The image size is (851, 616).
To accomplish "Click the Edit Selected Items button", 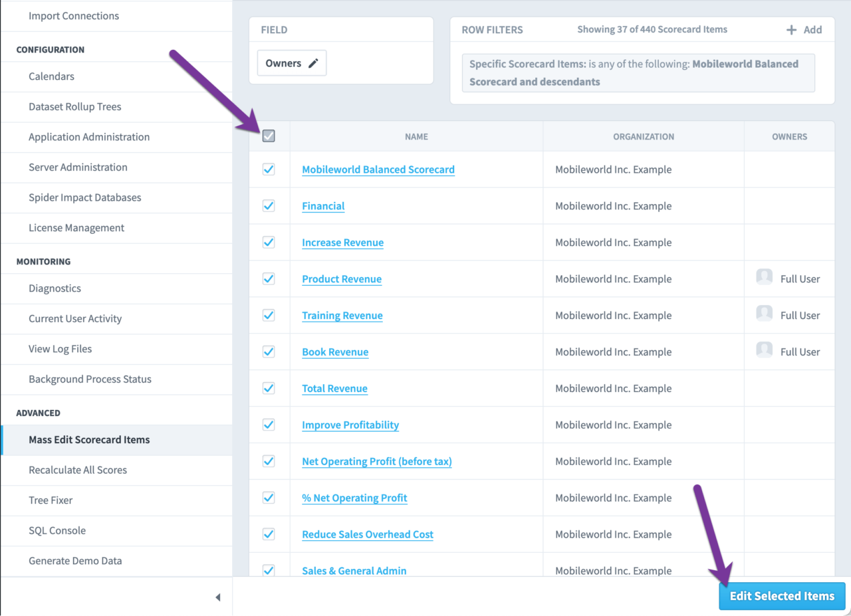I will [781, 596].
